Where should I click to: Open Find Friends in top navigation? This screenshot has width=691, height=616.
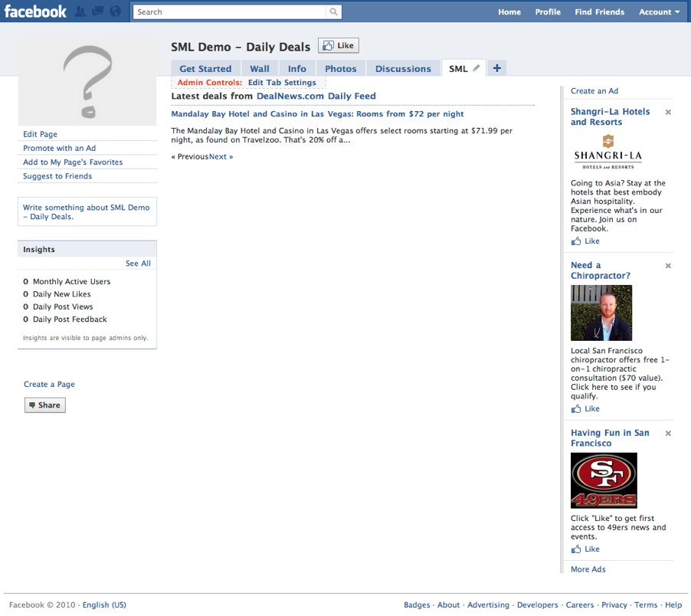599,12
